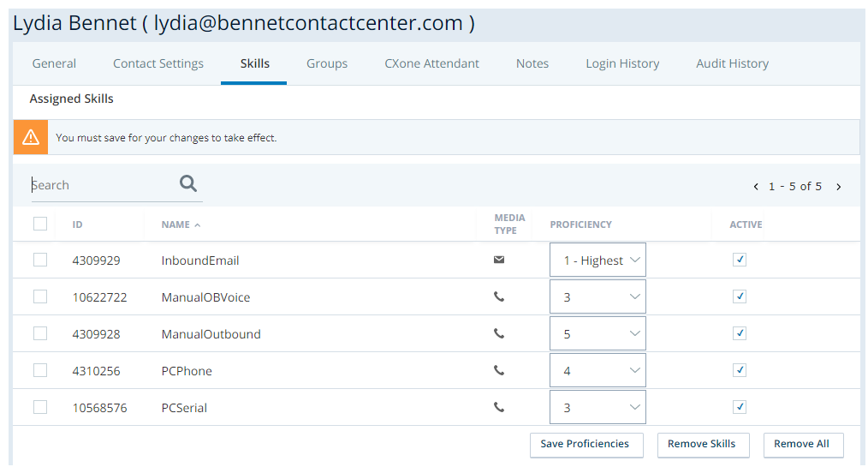Uncheck Active for PCSerial

coord(740,406)
